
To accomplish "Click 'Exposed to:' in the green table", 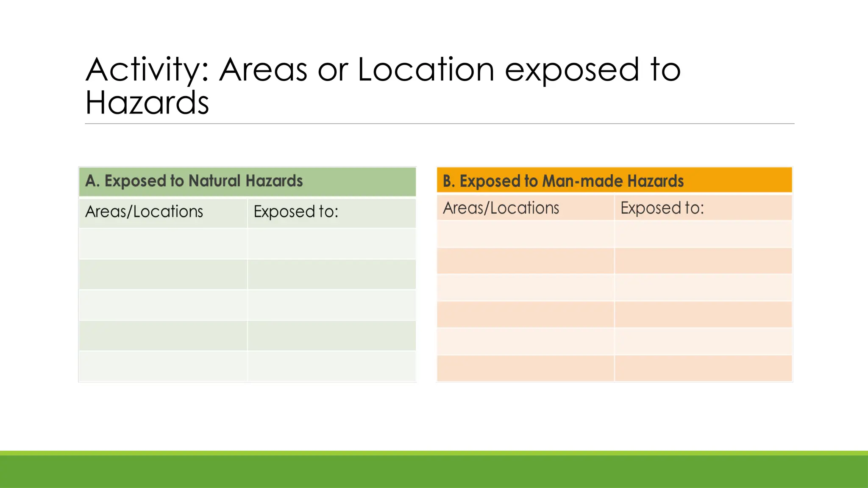I will point(296,212).
